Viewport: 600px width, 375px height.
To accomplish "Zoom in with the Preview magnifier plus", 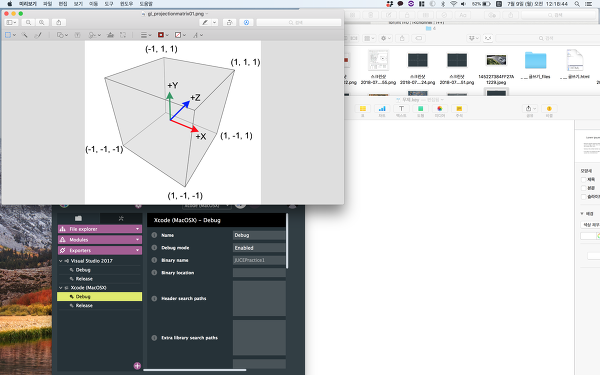I will click(x=41, y=23).
